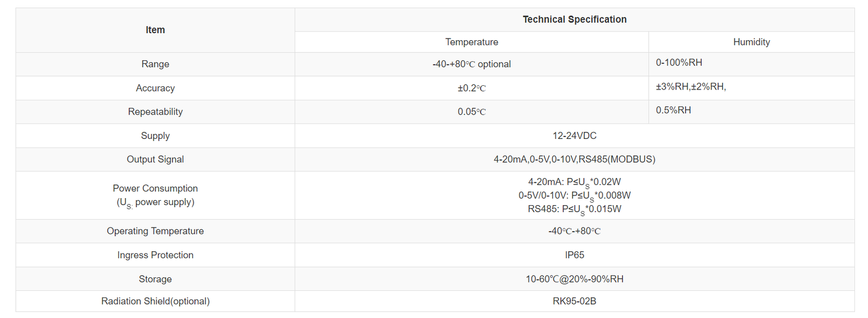Select the 4-20mA,0-5V,0-10V,RS485(MODBUS) output text
This screenshot has height=318, width=868.
575,160
